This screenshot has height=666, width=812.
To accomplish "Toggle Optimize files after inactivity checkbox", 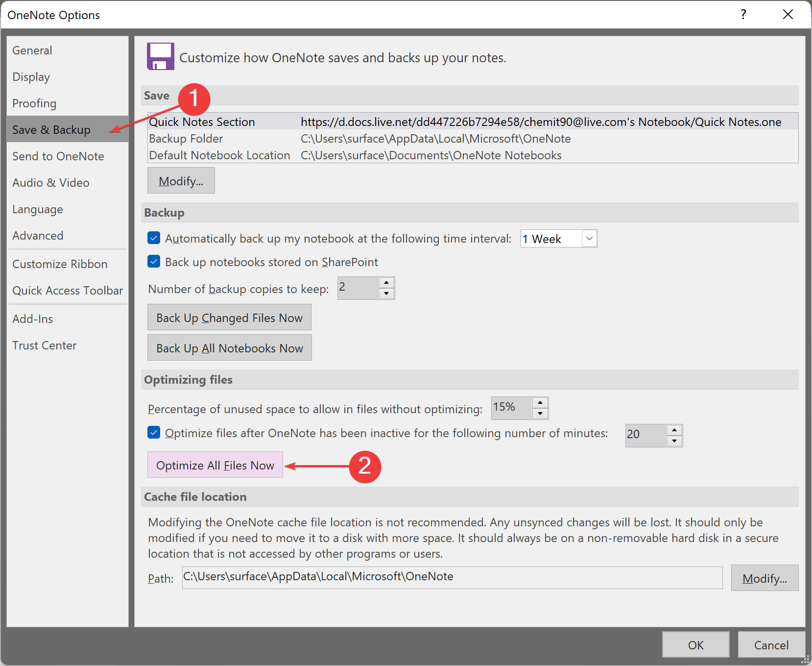I will click(154, 433).
